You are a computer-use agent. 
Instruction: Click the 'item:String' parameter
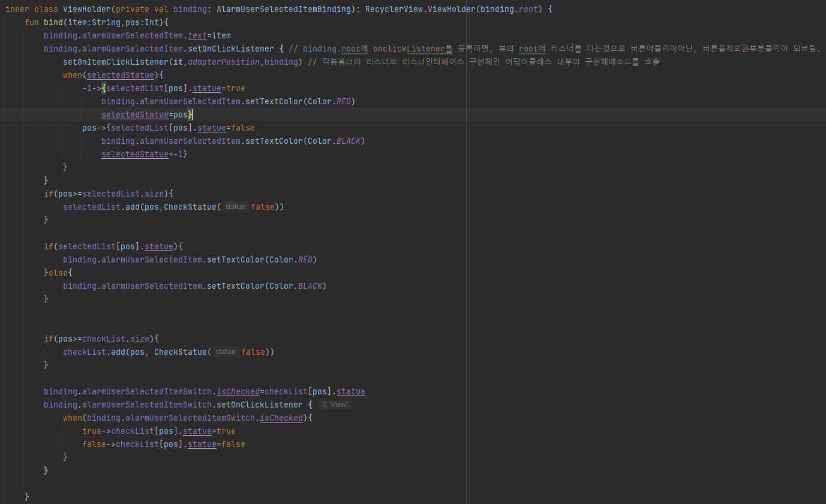tap(94, 23)
